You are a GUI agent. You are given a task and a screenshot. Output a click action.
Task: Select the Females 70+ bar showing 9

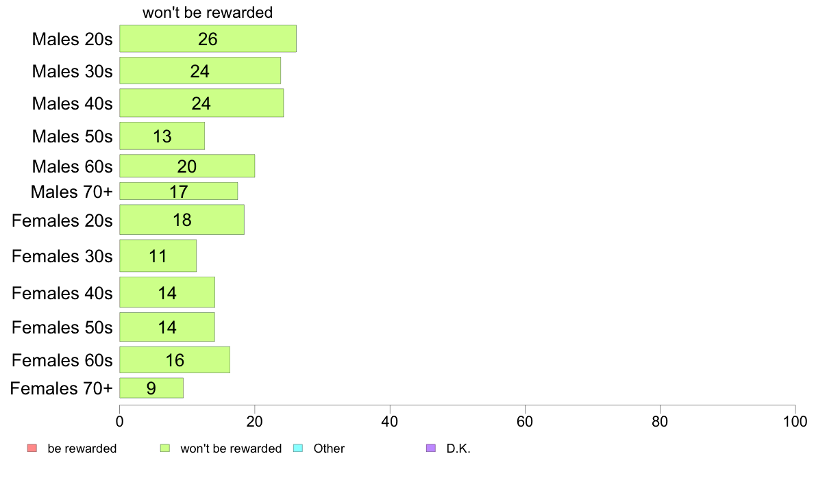(151, 388)
